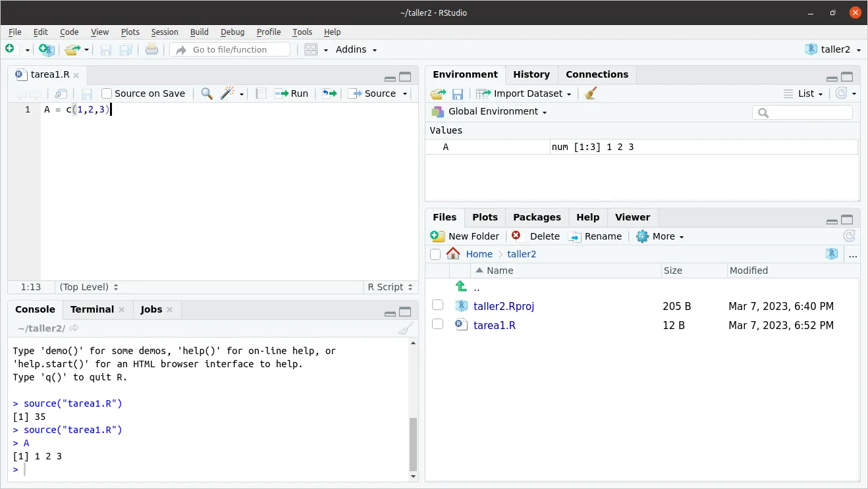The height and width of the screenshot is (489, 868).
Task: Refresh the Environment pane
Action: [x=841, y=93]
